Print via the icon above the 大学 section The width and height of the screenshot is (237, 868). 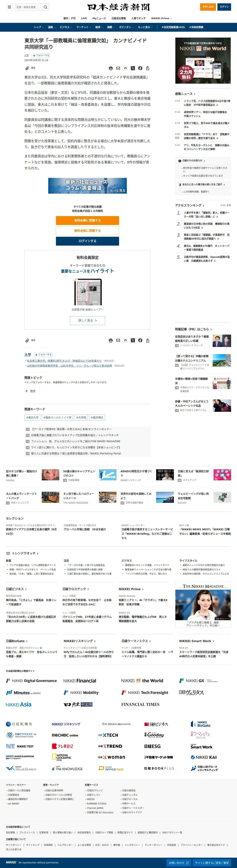tap(111, 340)
